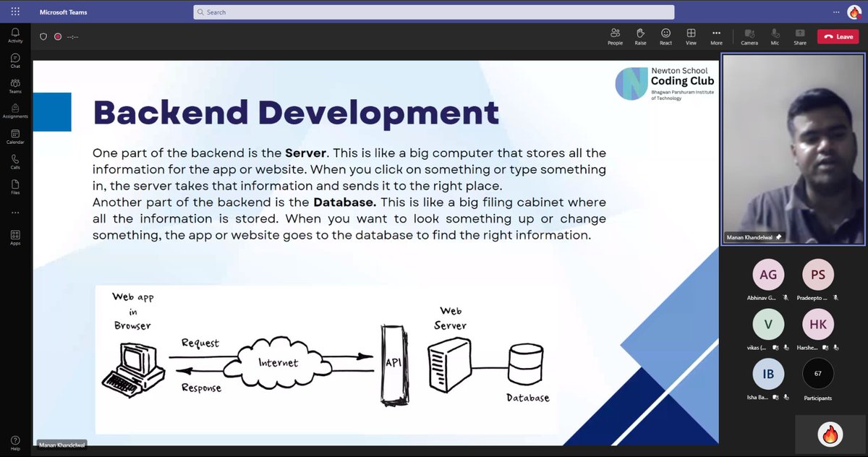The height and width of the screenshot is (457, 868).
Task: Click Manan Khandelwal presenter label on slide
Action: pyautogui.click(x=61, y=445)
